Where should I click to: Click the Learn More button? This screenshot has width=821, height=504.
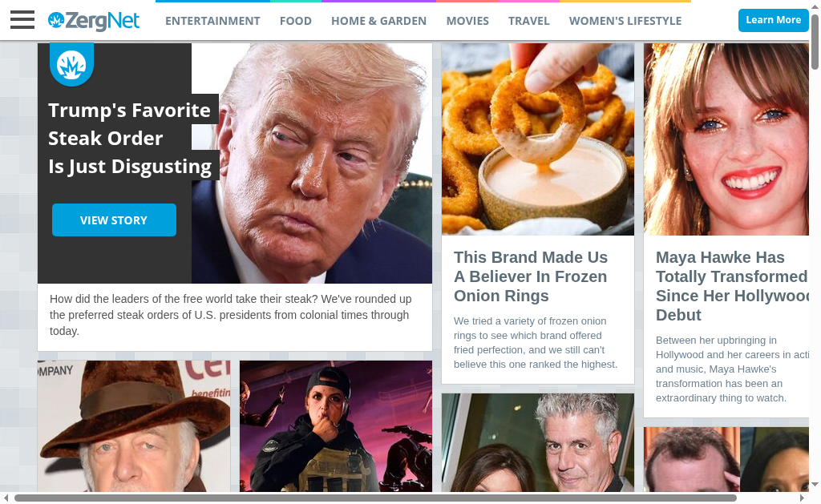click(774, 20)
